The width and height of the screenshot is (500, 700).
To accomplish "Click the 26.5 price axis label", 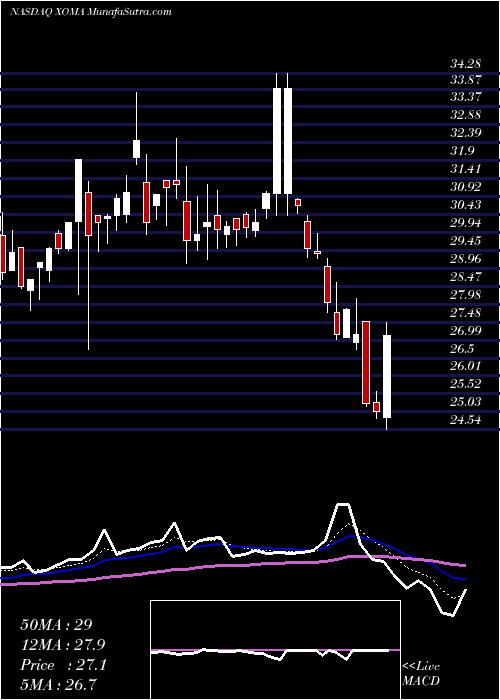I will coord(462,348).
